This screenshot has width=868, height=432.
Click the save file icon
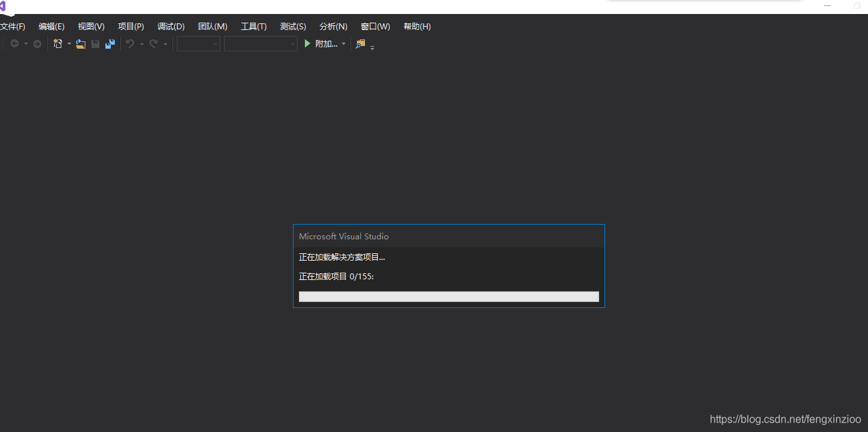(x=95, y=44)
